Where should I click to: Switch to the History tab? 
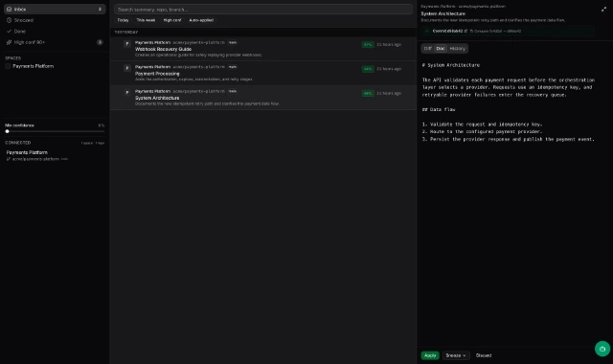[458, 49]
